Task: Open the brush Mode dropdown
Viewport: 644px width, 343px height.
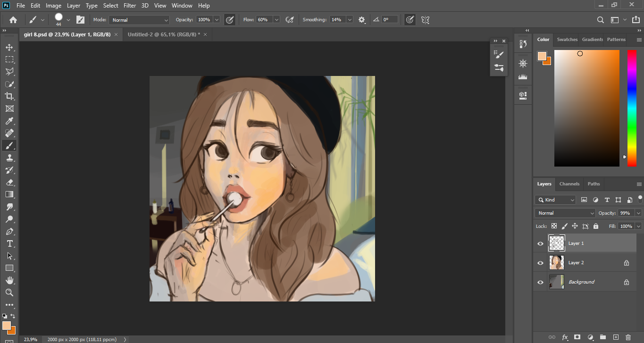Action: pos(139,20)
